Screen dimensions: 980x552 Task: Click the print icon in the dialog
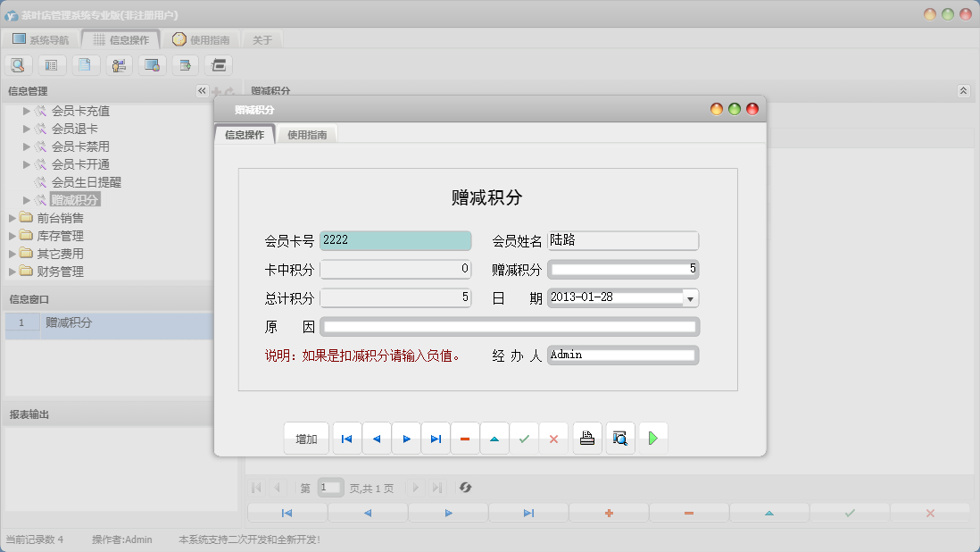click(586, 438)
